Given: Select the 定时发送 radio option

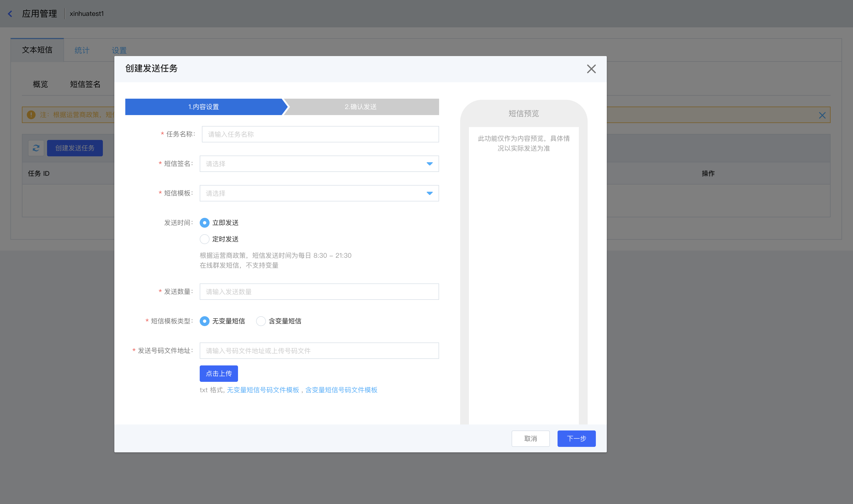Looking at the screenshot, I should [x=204, y=239].
